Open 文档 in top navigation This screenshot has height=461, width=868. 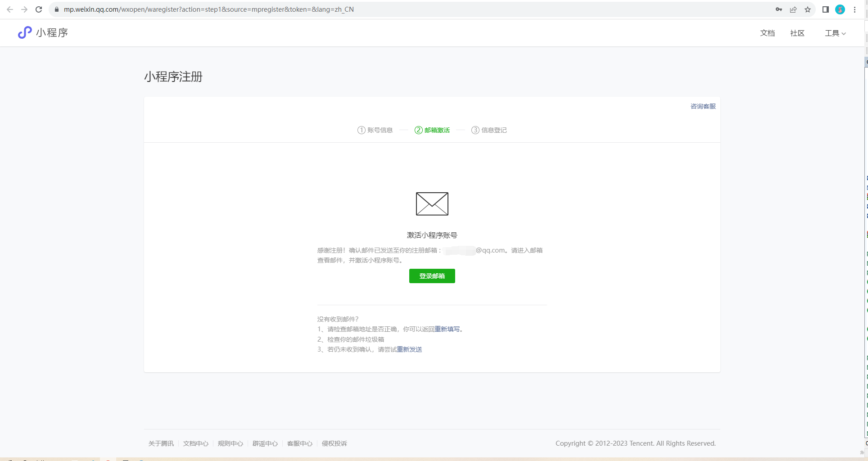click(768, 33)
